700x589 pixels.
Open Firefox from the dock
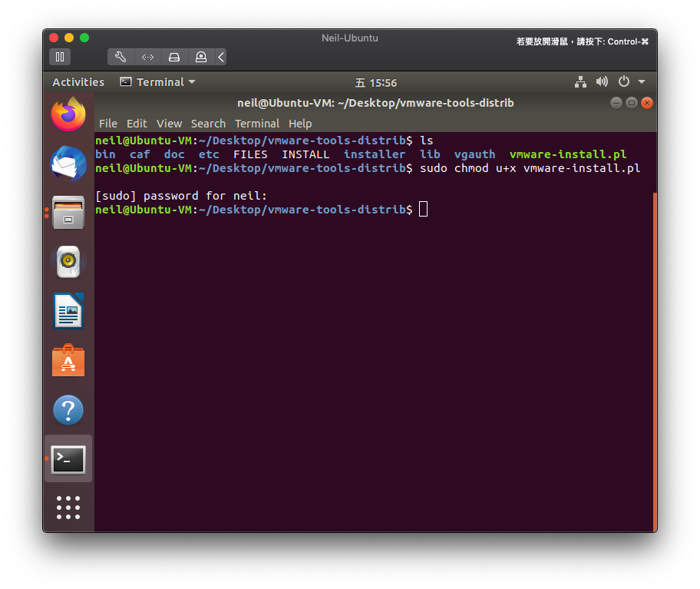coord(68,114)
